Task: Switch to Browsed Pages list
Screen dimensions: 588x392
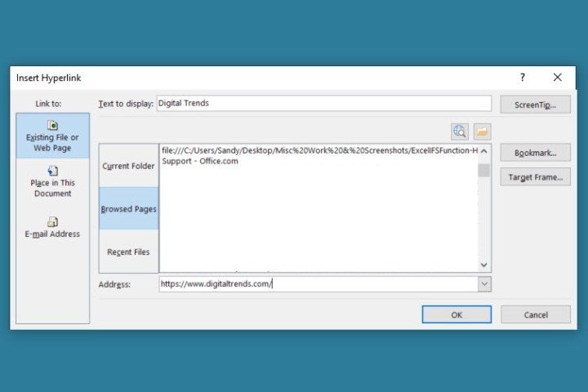Action: pos(128,208)
